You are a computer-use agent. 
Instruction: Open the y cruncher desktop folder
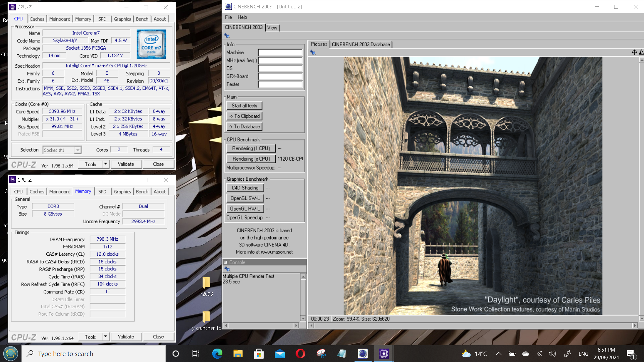[207, 321]
